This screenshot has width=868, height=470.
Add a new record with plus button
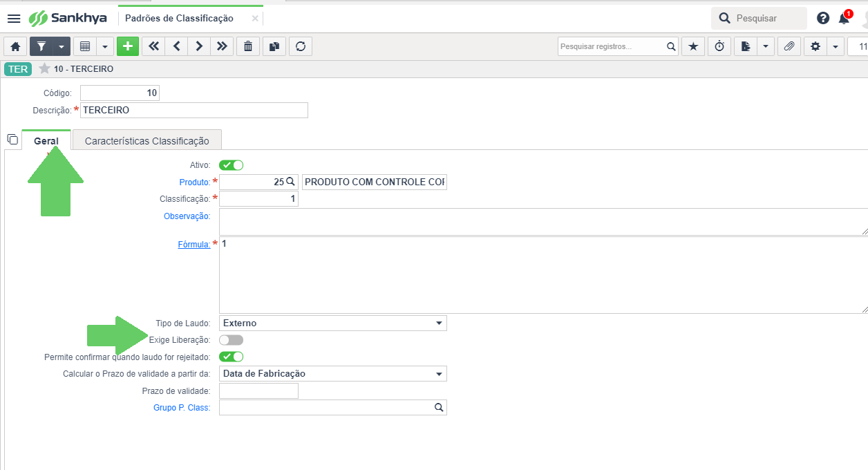tap(127, 46)
